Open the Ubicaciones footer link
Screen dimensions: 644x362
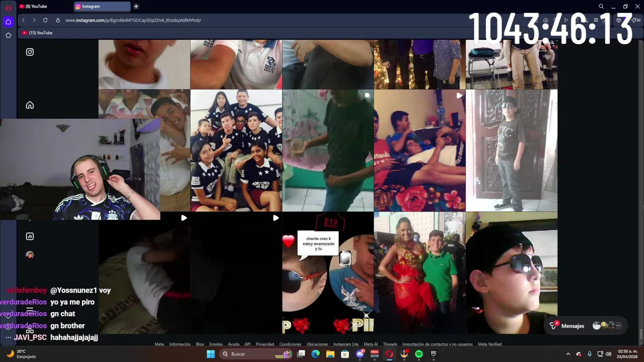(x=317, y=344)
